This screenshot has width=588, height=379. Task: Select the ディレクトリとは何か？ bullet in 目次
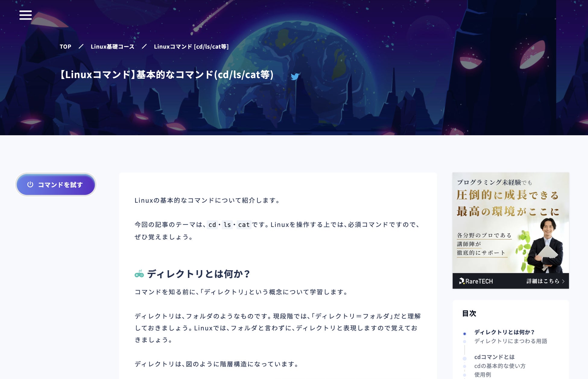pos(465,334)
